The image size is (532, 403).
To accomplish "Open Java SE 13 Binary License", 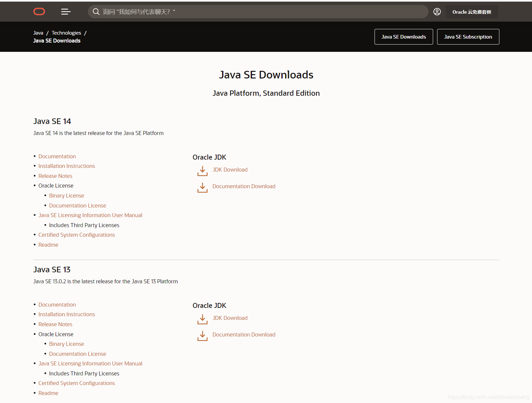I will tap(67, 344).
